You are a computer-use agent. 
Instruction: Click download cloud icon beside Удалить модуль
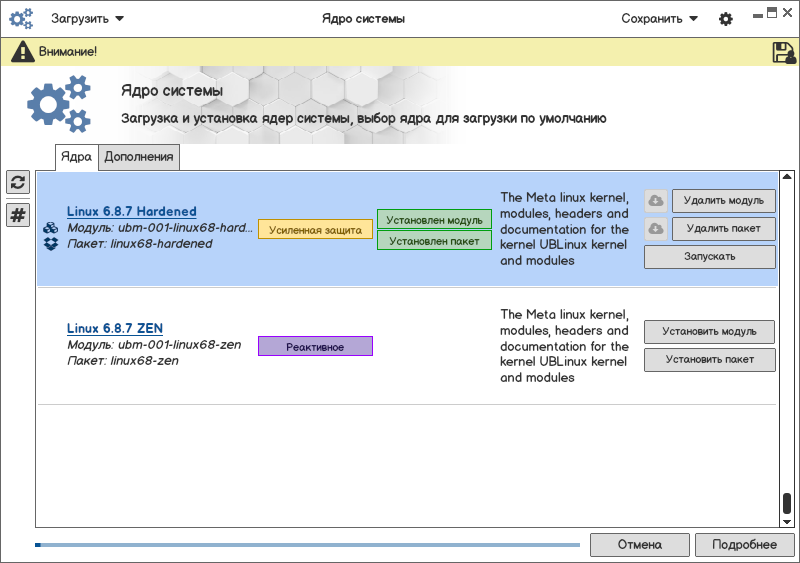point(655,200)
